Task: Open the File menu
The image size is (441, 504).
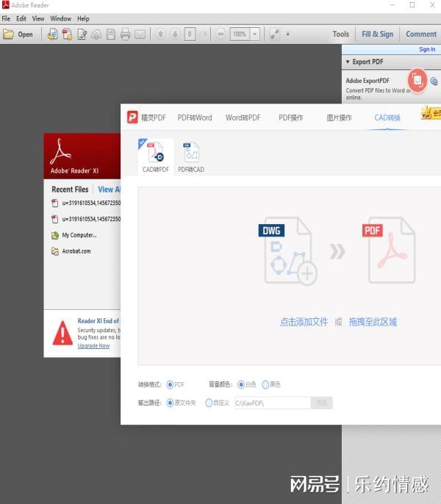Action: point(6,18)
